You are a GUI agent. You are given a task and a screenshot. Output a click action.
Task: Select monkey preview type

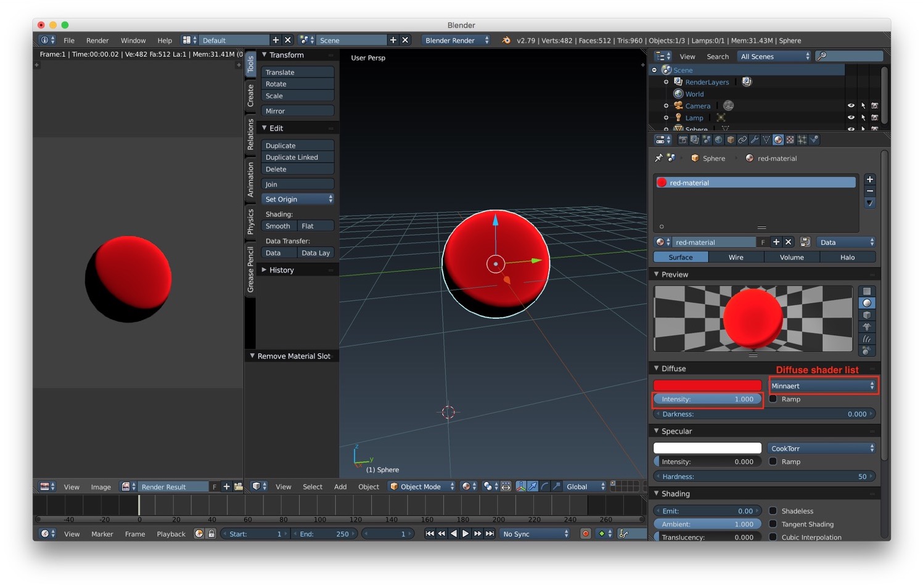(867, 327)
